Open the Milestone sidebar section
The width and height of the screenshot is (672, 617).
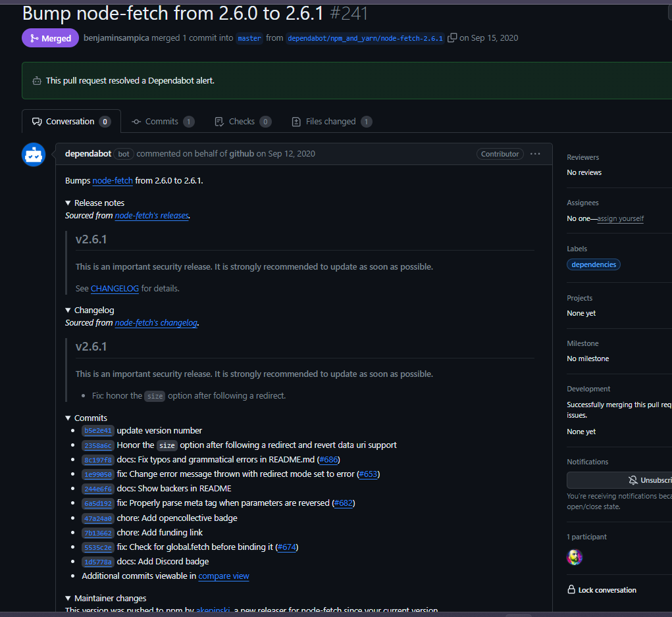(x=583, y=343)
